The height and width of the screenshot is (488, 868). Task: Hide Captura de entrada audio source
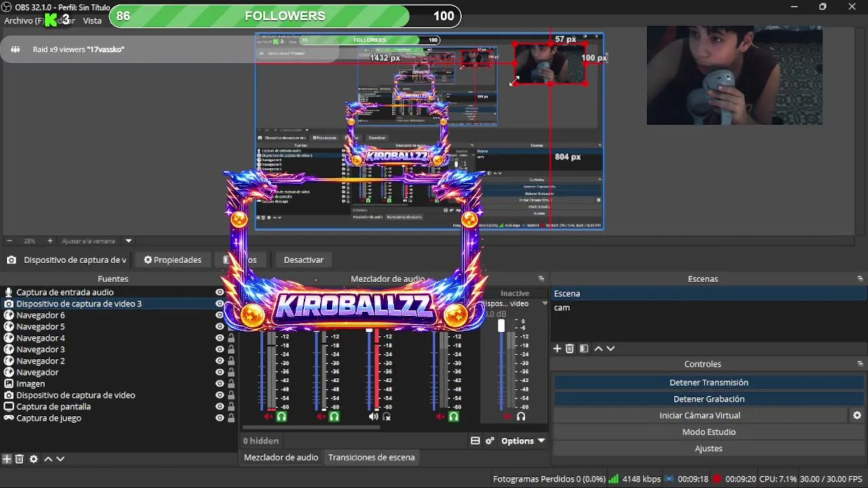(220, 292)
